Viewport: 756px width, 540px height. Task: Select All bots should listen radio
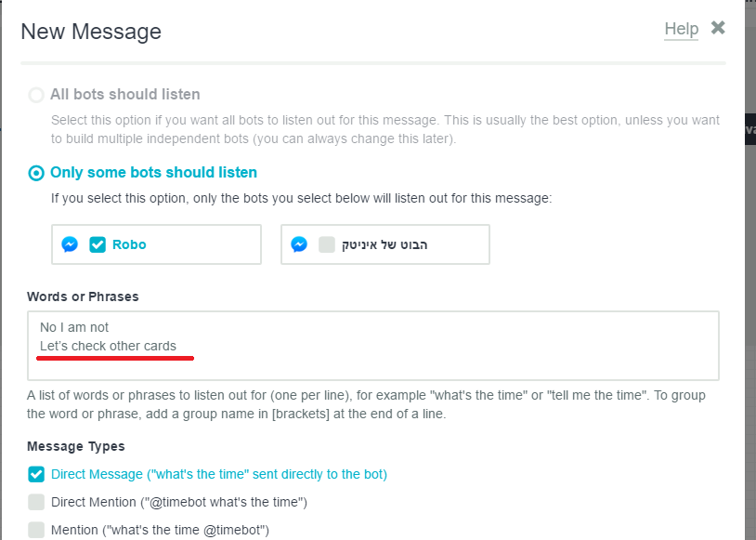36,95
